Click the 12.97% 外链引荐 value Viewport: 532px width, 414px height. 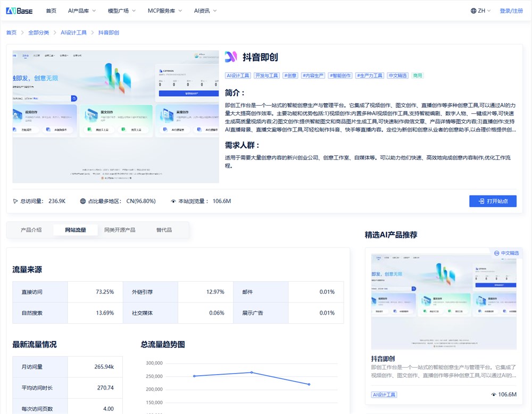click(215, 292)
